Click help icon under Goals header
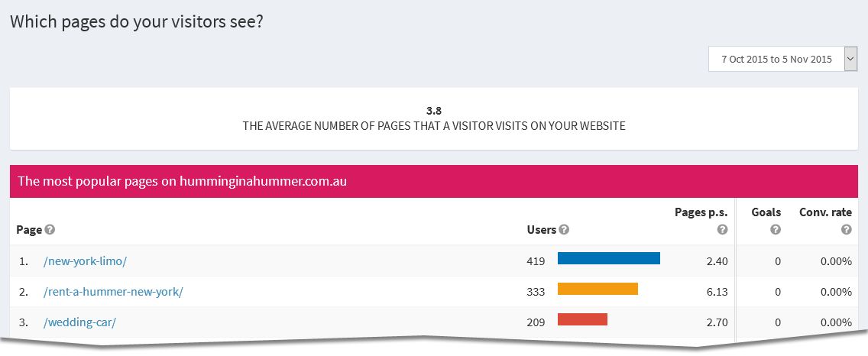The image size is (868, 356). click(x=776, y=229)
